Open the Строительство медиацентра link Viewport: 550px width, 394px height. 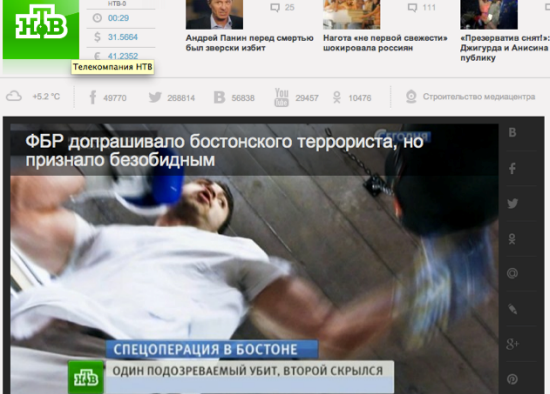click(479, 96)
